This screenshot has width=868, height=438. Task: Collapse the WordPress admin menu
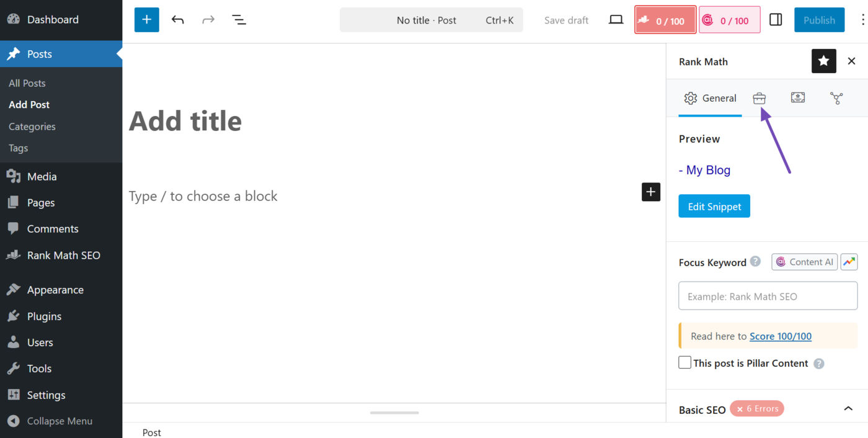click(x=60, y=421)
